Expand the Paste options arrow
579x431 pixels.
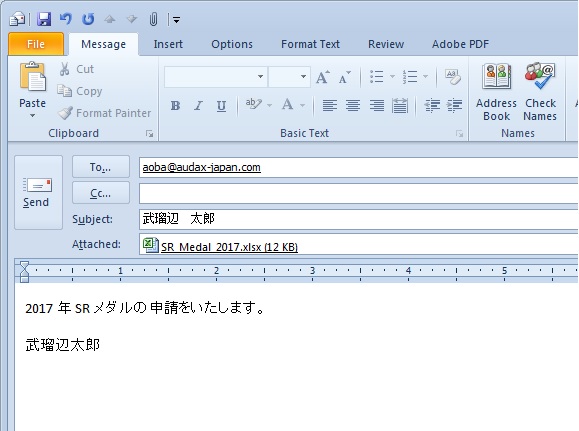point(32,116)
